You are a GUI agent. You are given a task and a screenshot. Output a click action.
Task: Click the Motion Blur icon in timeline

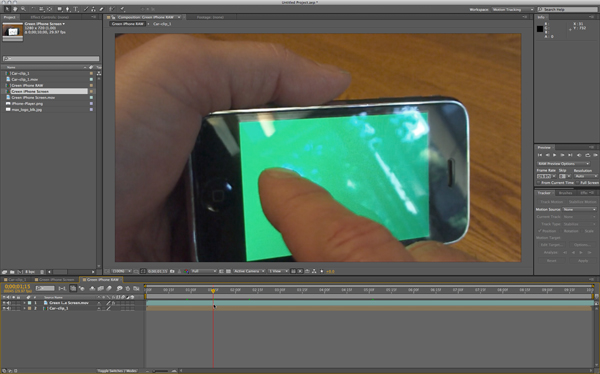(109, 288)
